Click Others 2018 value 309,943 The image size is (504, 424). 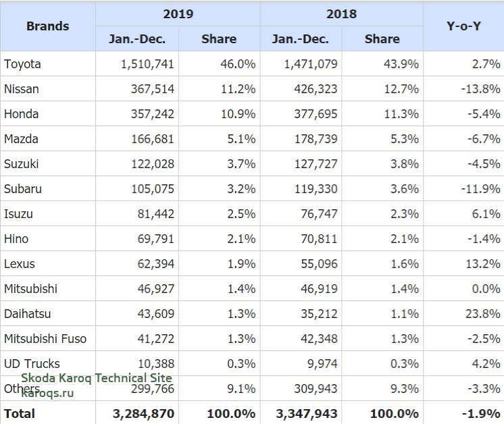tap(316, 389)
